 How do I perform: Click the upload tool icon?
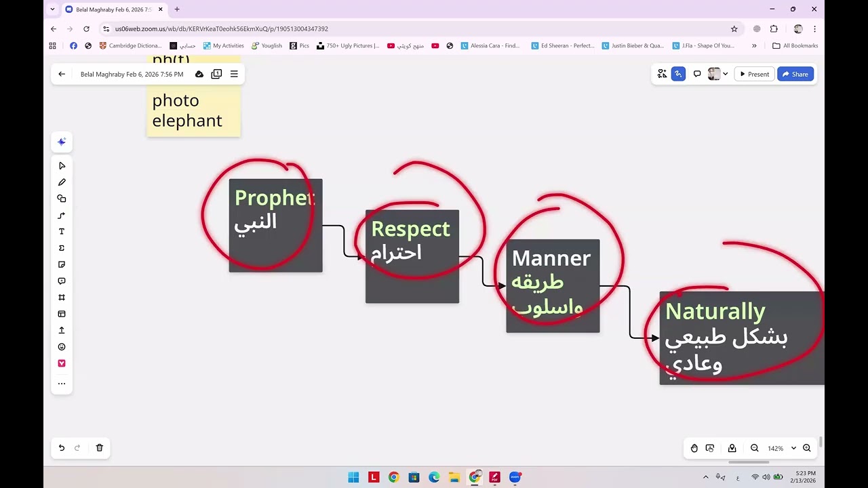coord(62,330)
